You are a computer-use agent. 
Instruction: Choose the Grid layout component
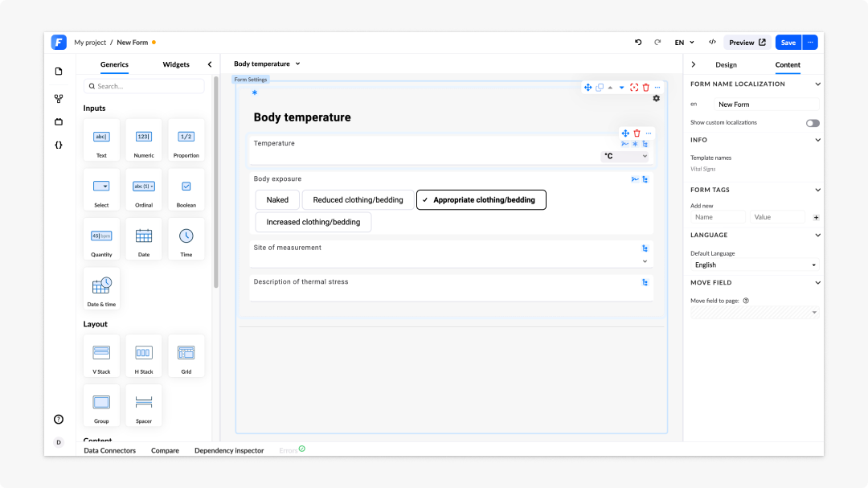coord(186,356)
